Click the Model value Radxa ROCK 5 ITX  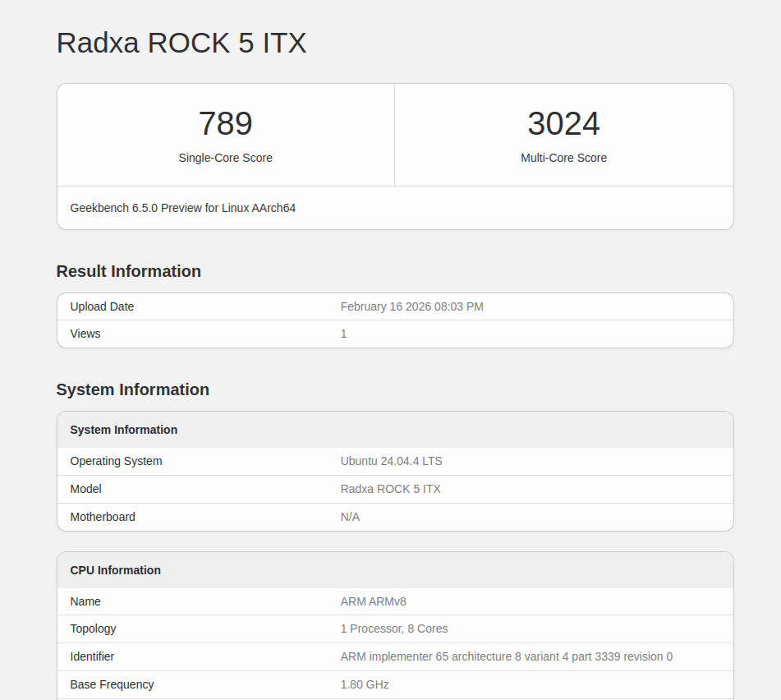[390, 489]
